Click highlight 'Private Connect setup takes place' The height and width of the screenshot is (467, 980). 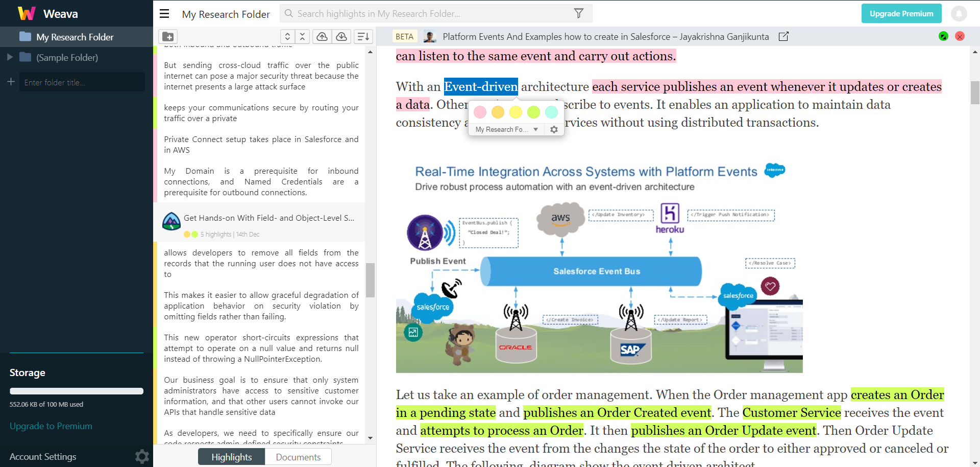(261, 145)
